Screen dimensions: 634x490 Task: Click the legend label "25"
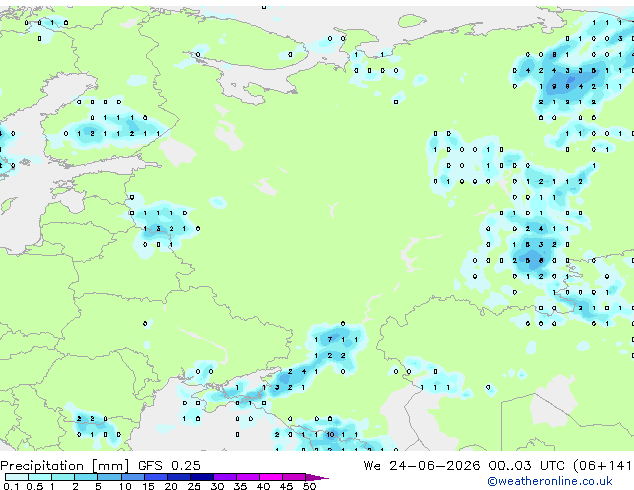[194, 486]
